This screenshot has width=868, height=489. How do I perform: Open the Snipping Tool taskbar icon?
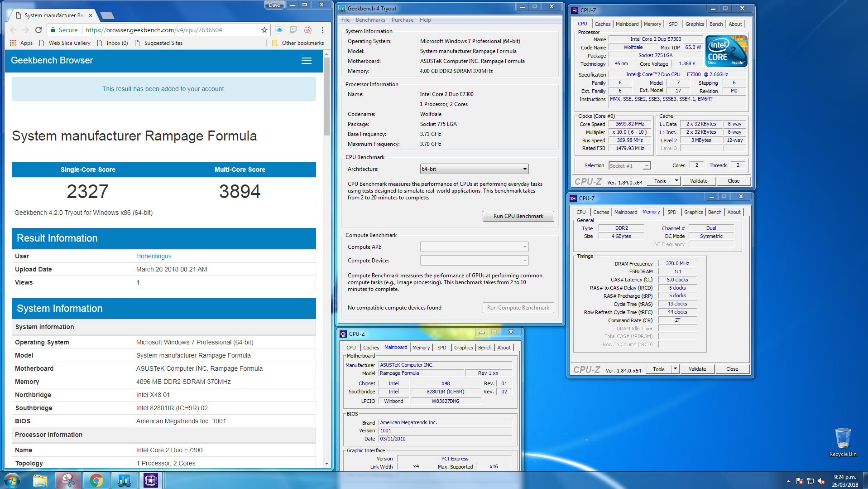click(68, 480)
